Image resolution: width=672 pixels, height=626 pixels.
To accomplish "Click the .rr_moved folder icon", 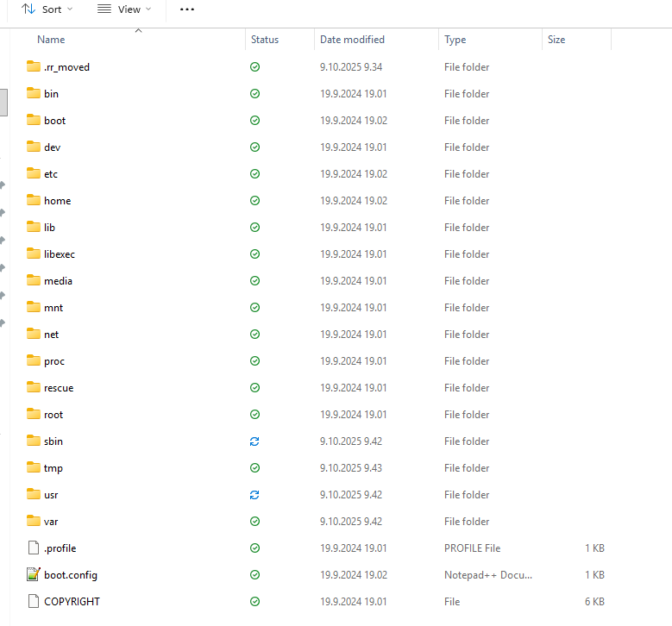I will [34, 66].
